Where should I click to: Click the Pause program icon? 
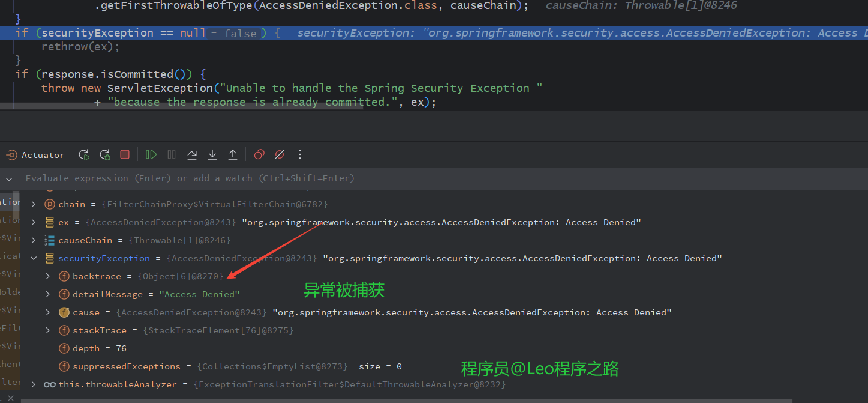pyautogui.click(x=172, y=154)
